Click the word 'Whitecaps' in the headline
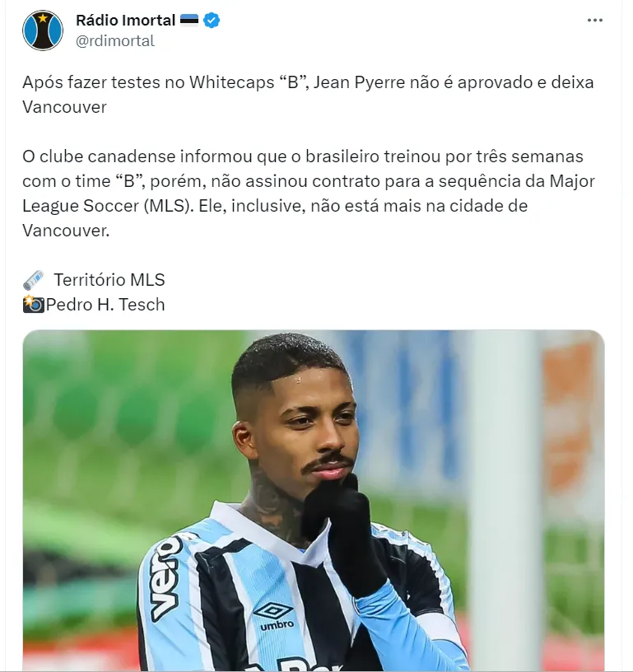The height and width of the screenshot is (672, 633). point(231,82)
